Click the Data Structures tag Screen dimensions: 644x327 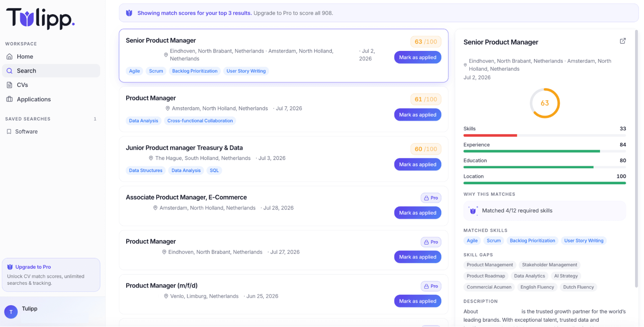(x=145, y=170)
